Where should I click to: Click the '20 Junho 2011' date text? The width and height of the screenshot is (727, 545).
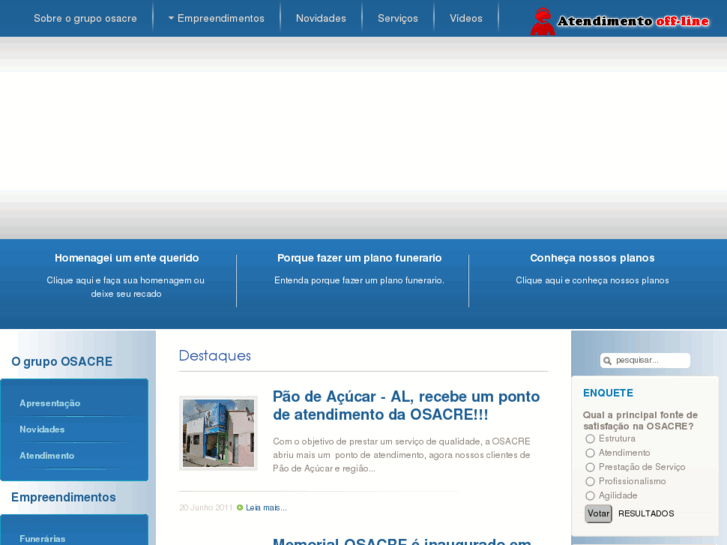click(x=206, y=508)
